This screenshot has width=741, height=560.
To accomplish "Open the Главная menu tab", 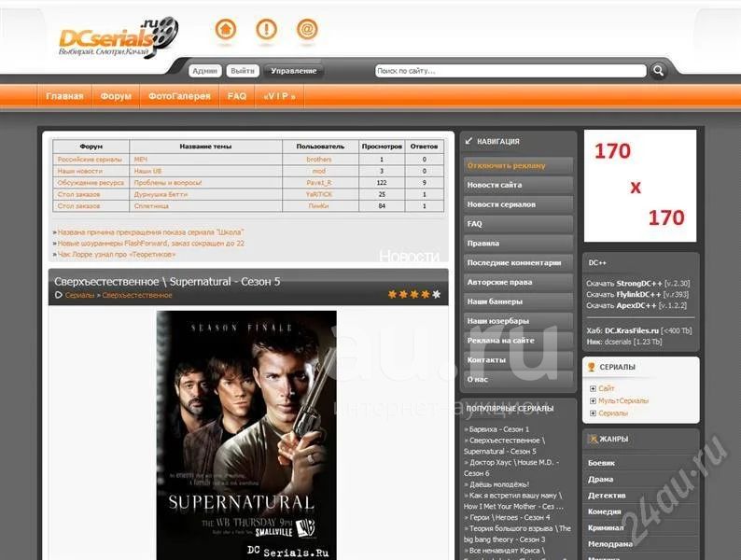I will (64, 96).
